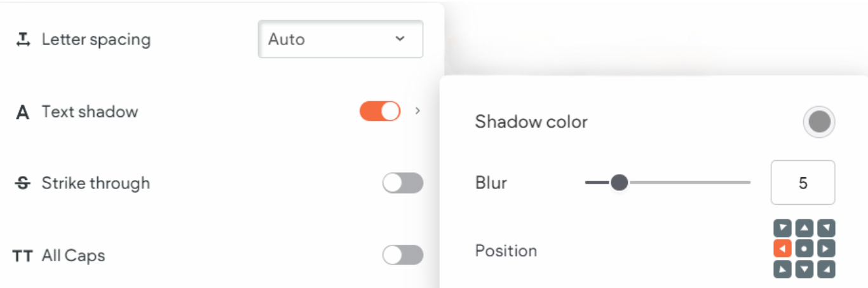Expand Text shadow options chevron

[417, 111]
